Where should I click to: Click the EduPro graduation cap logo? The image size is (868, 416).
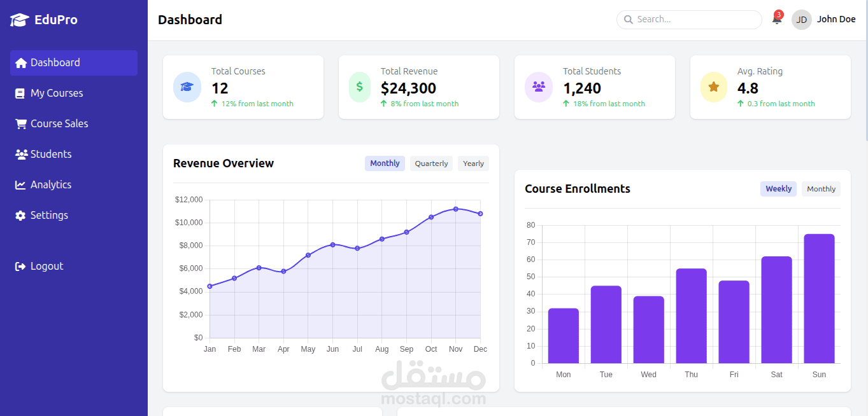tap(20, 20)
